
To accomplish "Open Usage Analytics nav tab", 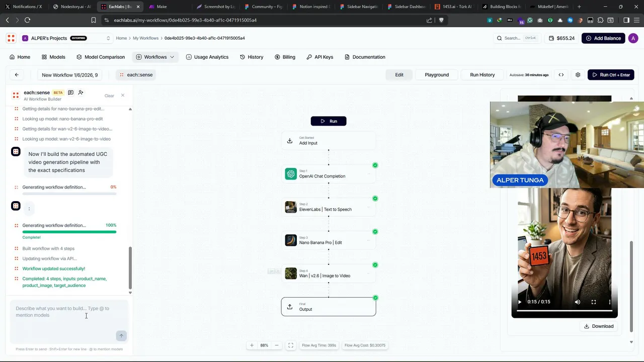I will pos(207,57).
